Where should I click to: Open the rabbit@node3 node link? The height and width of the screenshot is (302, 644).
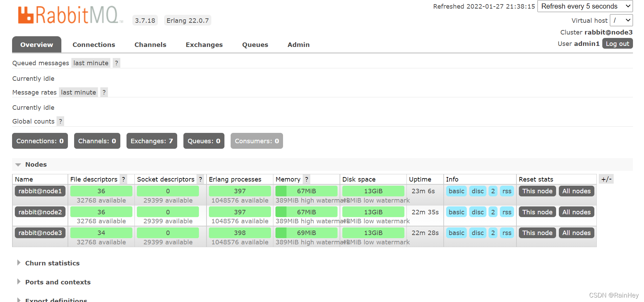(40, 233)
